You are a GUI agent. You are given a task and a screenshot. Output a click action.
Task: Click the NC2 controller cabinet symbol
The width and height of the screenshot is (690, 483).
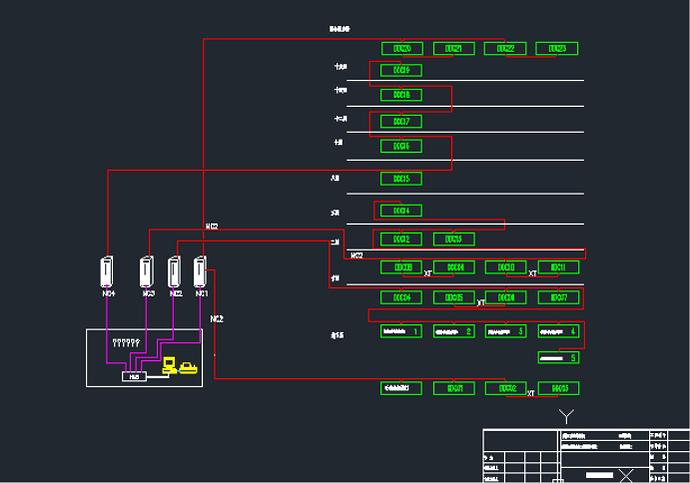(175, 272)
